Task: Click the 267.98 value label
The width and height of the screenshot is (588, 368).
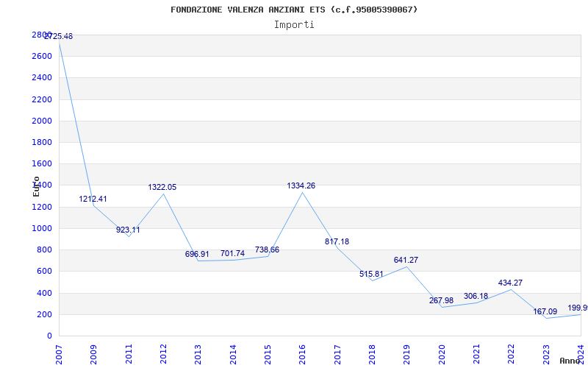Action: click(x=441, y=300)
